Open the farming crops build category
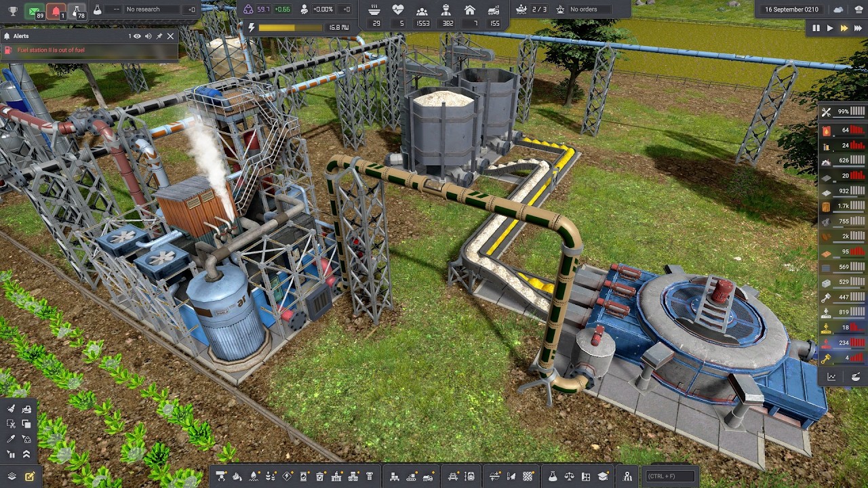Viewport: 868px width, 488px height. 271,476
